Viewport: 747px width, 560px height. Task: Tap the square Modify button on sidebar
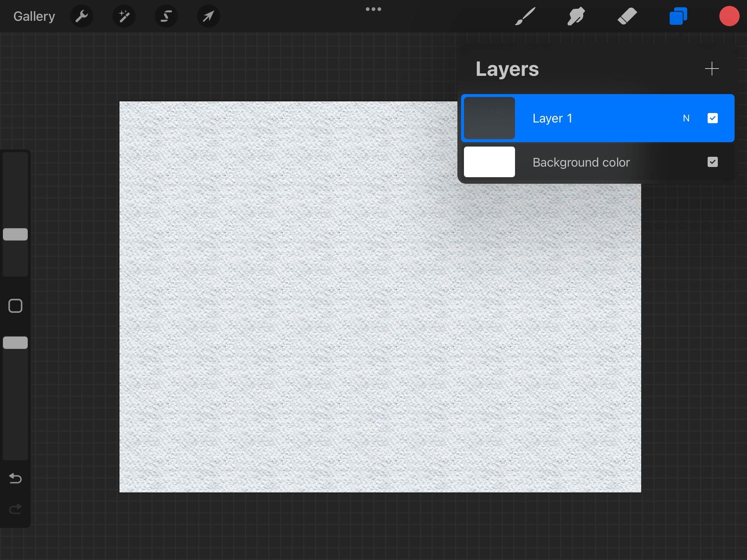click(x=15, y=306)
